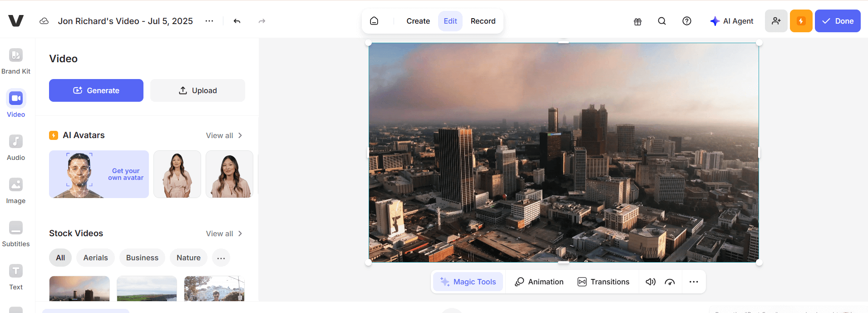The height and width of the screenshot is (313, 868).
Task: Filter stock videos by All
Action: click(x=60, y=258)
